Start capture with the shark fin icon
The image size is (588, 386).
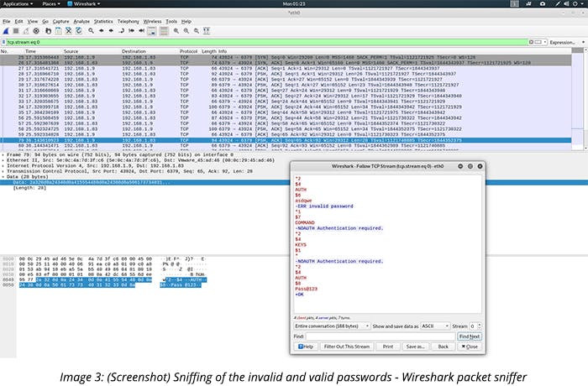point(6,31)
